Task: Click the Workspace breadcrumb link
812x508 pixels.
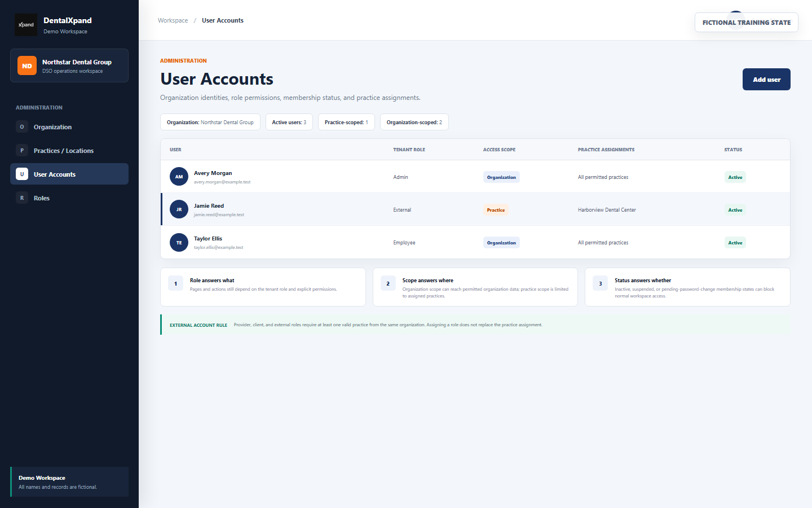Action: point(173,20)
